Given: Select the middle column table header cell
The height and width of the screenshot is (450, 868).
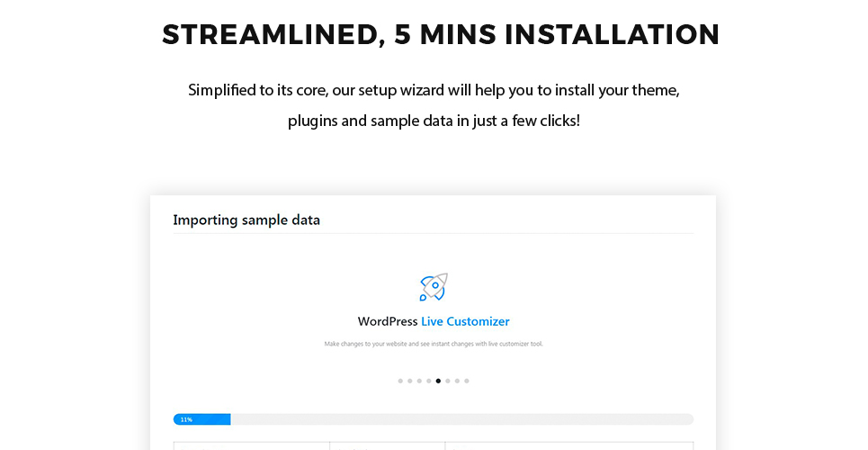Looking at the screenshot, I should coord(388,446).
